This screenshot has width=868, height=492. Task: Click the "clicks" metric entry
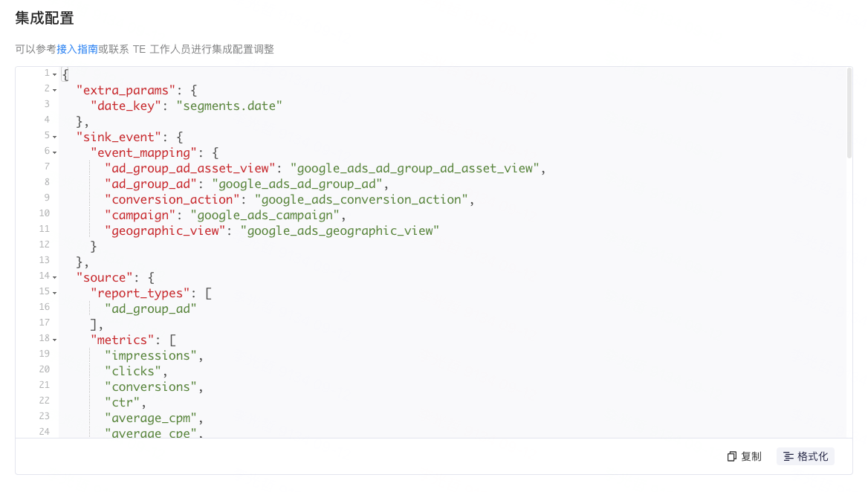[133, 372]
